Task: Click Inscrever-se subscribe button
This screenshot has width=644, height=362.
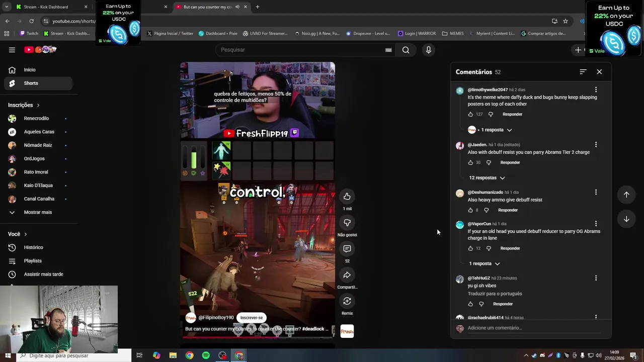Action: click(x=252, y=318)
